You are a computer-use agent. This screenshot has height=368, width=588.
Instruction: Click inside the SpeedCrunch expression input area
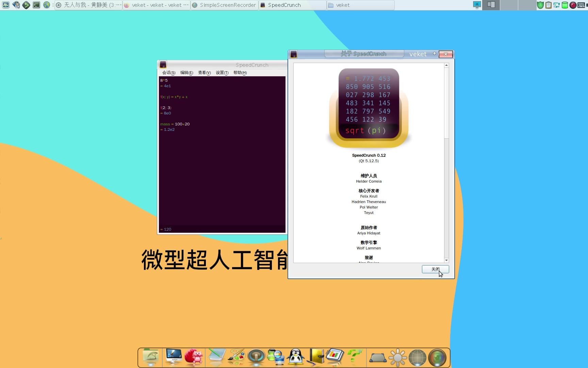point(221,229)
